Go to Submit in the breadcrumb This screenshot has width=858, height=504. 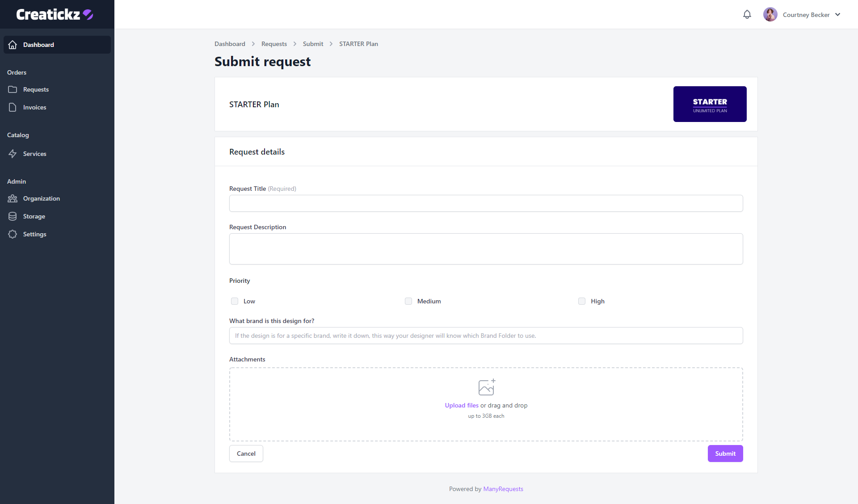tap(313, 44)
